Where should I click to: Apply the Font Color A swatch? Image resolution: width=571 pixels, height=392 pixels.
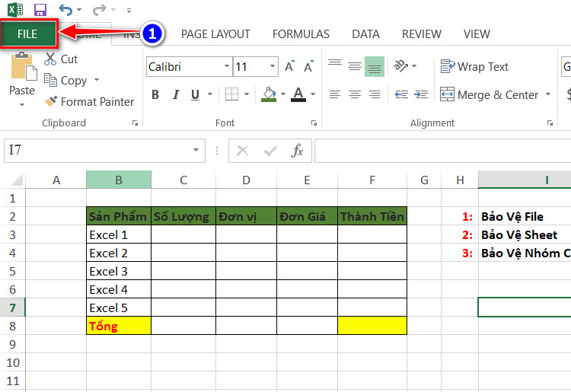[298, 94]
